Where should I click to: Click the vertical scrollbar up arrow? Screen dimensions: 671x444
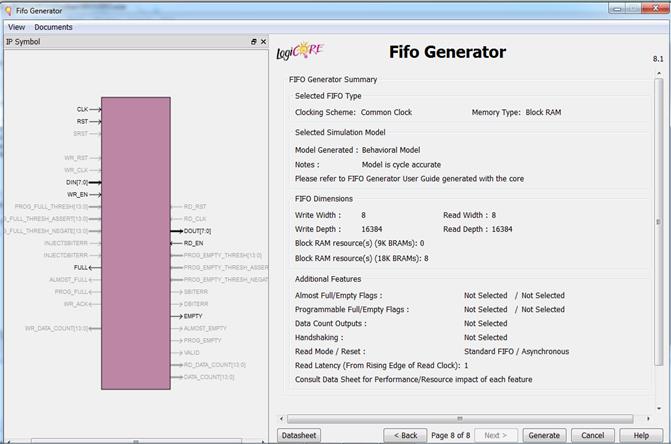click(659, 74)
